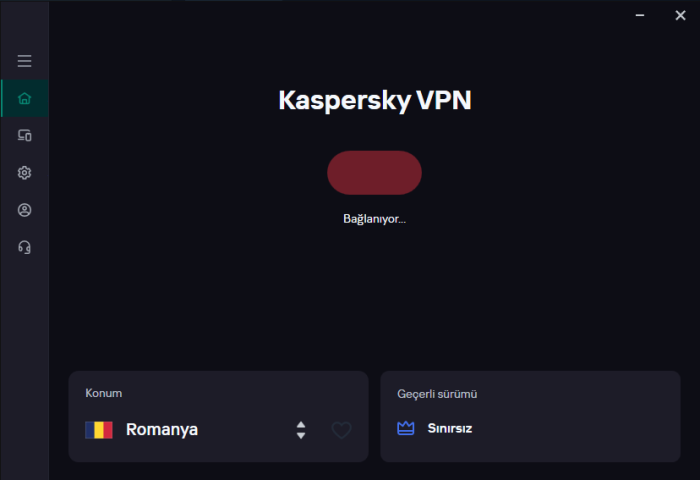700x480 pixels.
Task: Go to the Home sidebar icon
Action: pyautogui.click(x=25, y=98)
